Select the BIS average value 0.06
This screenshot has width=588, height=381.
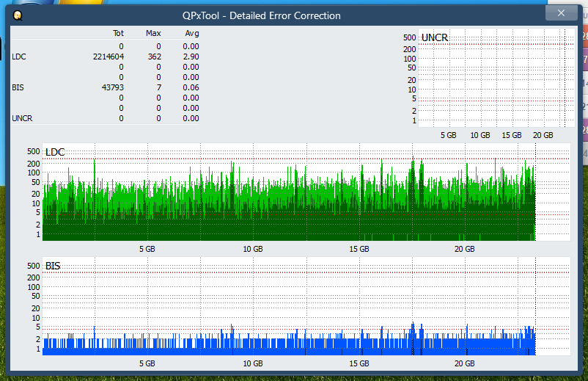191,87
